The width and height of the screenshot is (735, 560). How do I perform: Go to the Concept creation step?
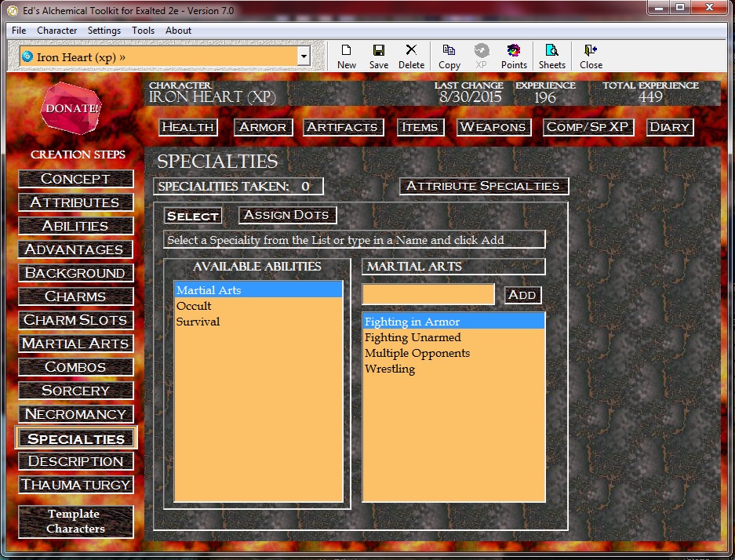pos(75,179)
